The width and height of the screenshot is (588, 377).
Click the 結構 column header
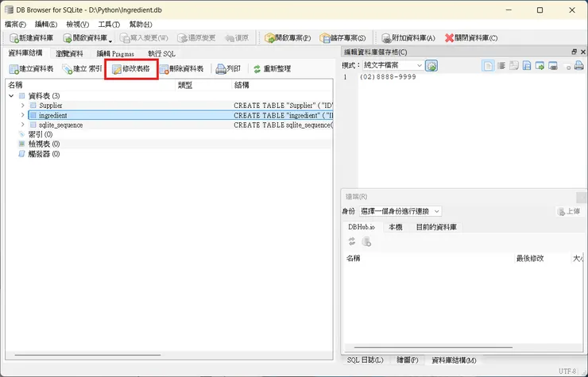click(x=282, y=85)
